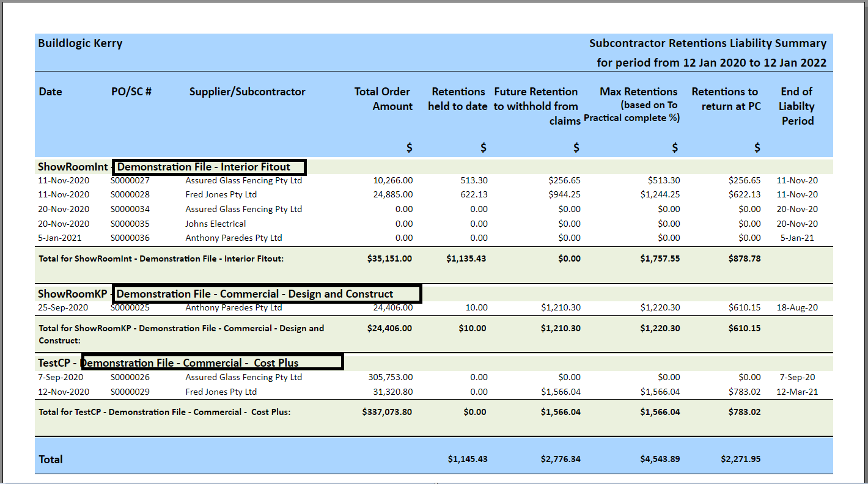Viewport: 868px width, 484px height.
Task: Select order number S0000028
Action: tap(130, 194)
